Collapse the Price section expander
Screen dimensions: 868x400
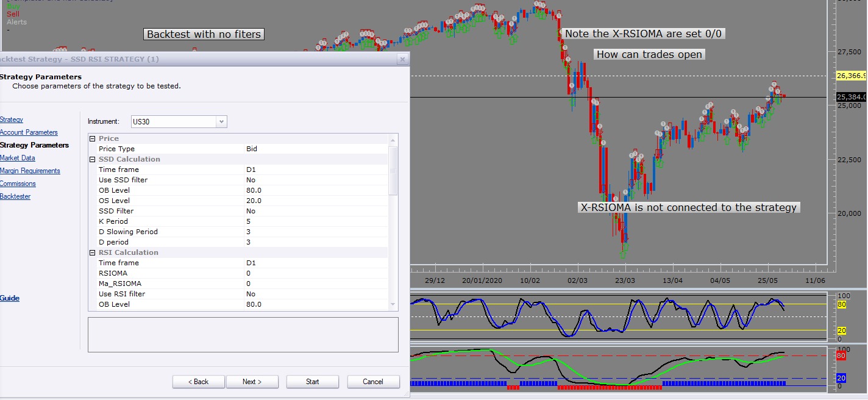tap(93, 138)
